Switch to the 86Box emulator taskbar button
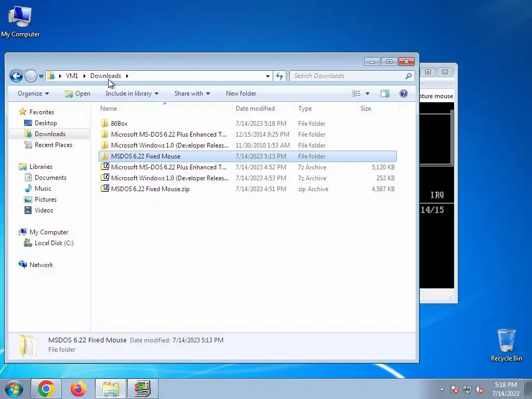The image size is (532, 399). [x=143, y=389]
